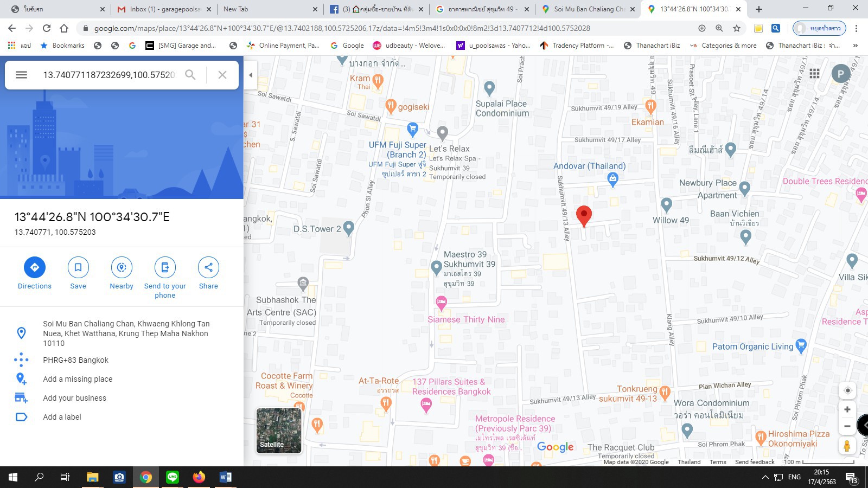Reload the current page
Viewport: 868px width, 488px height.
pyautogui.click(x=47, y=28)
